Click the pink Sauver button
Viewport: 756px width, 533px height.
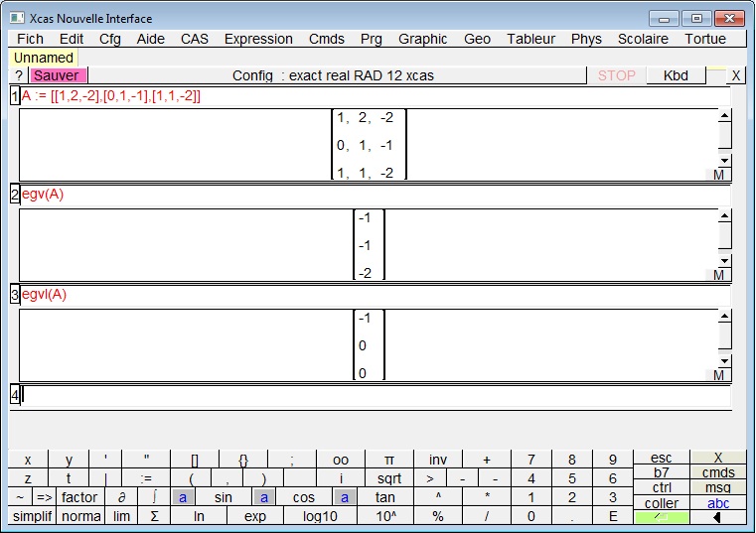(58, 75)
